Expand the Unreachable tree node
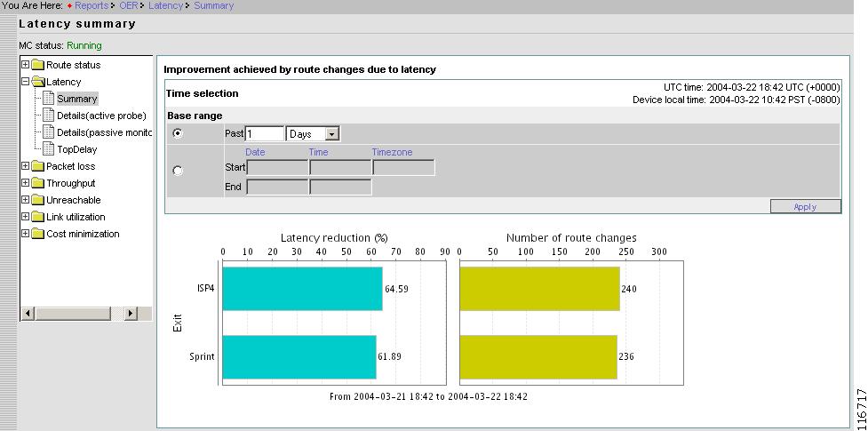This screenshot has width=868, height=431. click(26, 200)
